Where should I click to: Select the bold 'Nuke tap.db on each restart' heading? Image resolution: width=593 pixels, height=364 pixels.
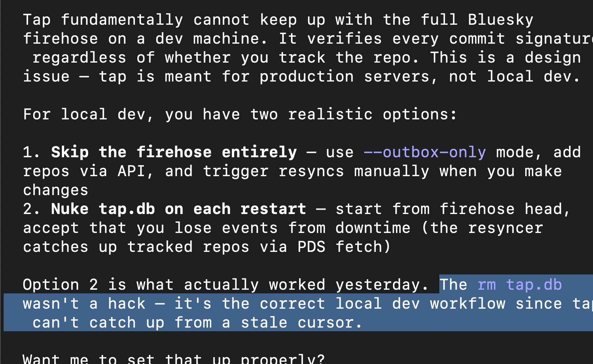click(x=178, y=209)
